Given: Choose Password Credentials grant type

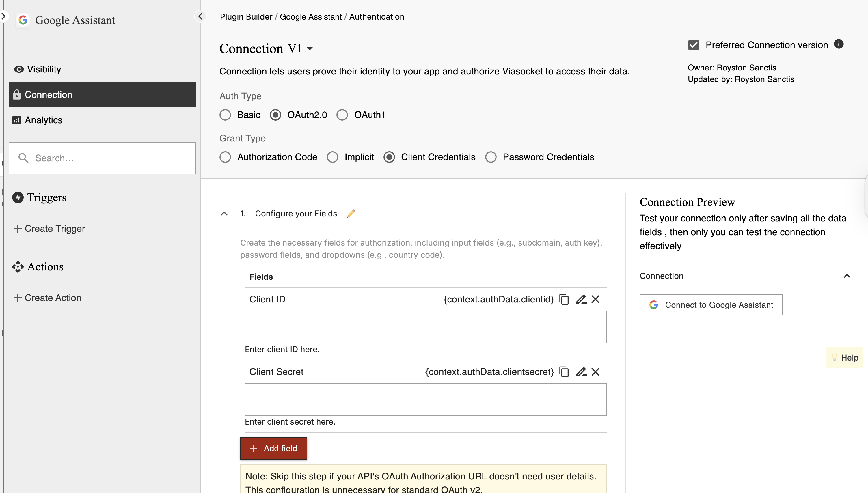Looking at the screenshot, I should tap(491, 157).
